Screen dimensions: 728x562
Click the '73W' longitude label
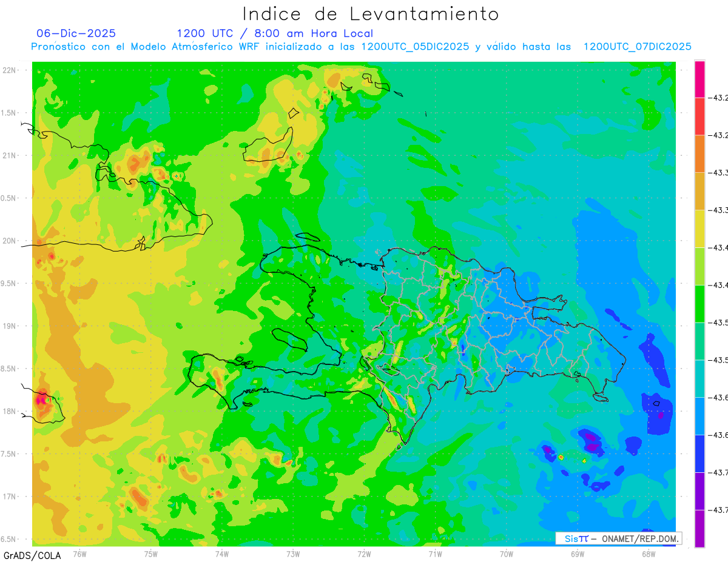coord(293,554)
